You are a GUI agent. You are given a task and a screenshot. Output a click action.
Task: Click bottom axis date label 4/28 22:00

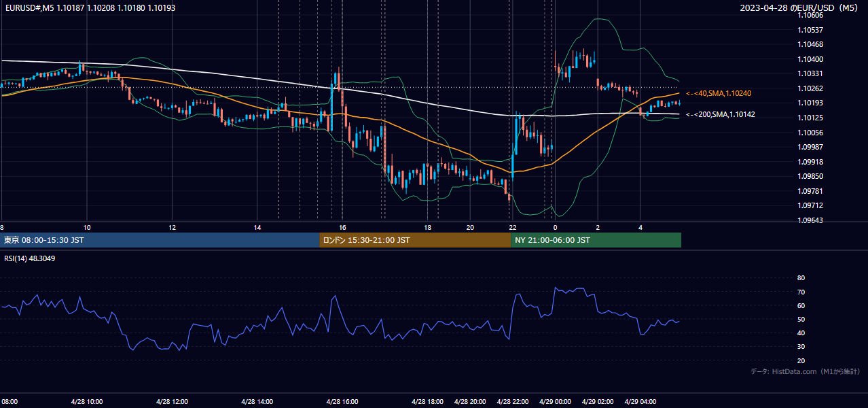coord(513,402)
